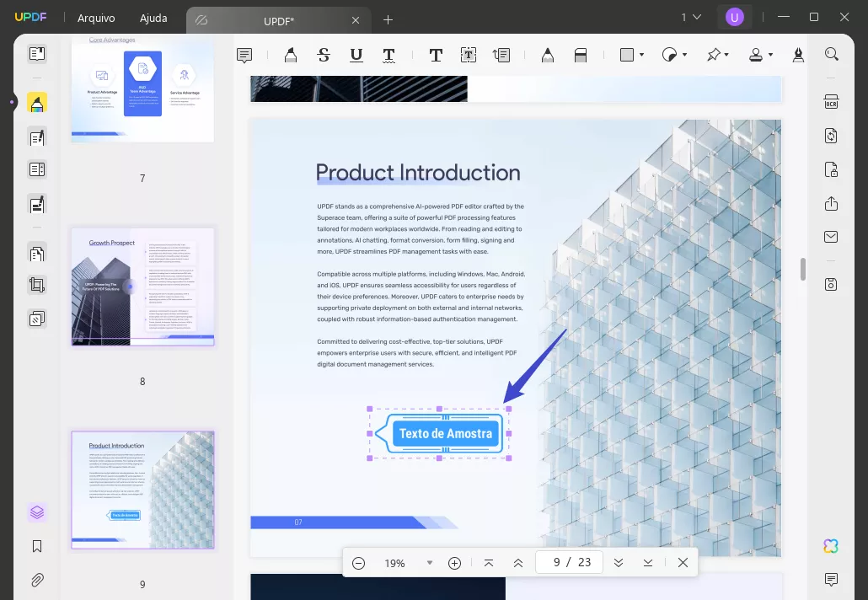
Task: Open the attachments paperclip panel
Action: point(37,580)
